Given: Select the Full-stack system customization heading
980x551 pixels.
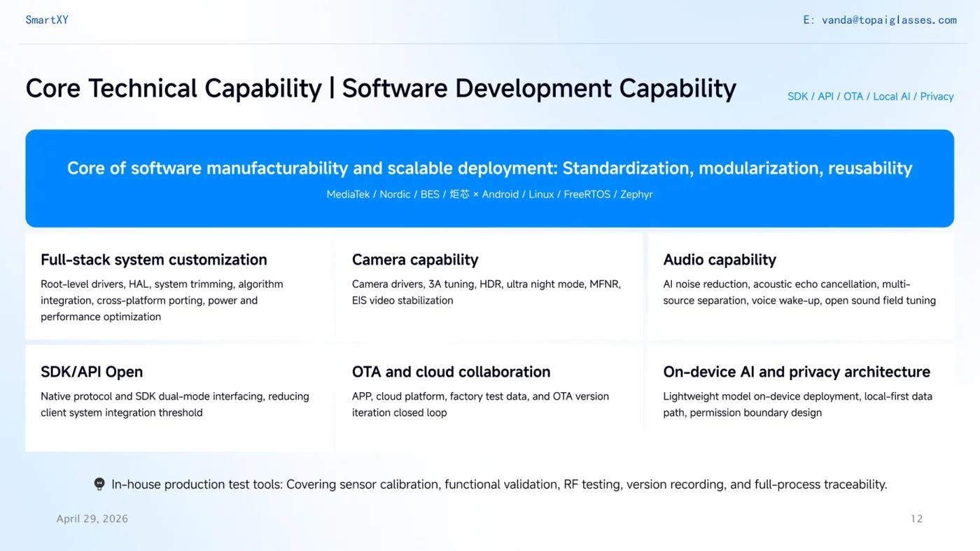Looking at the screenshot, I should [154, 260].
